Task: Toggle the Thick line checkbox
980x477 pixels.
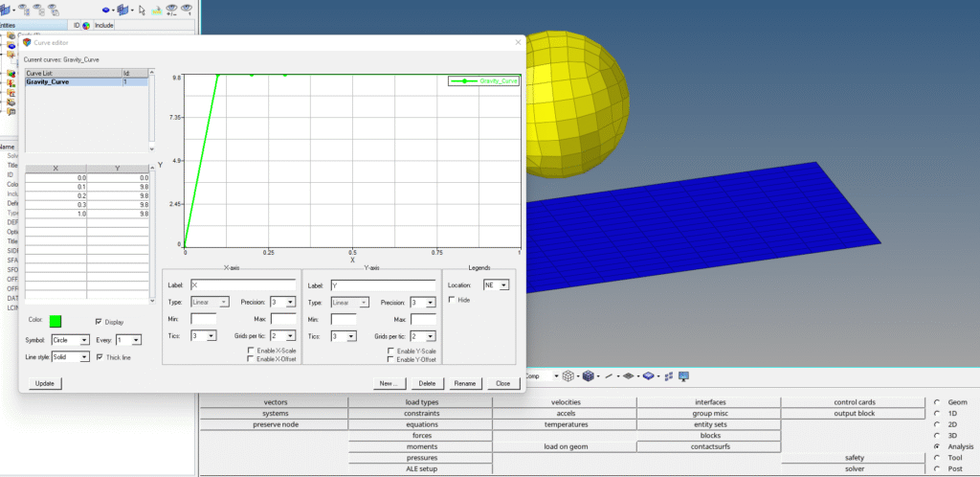Action: click(x=99, y=357)
